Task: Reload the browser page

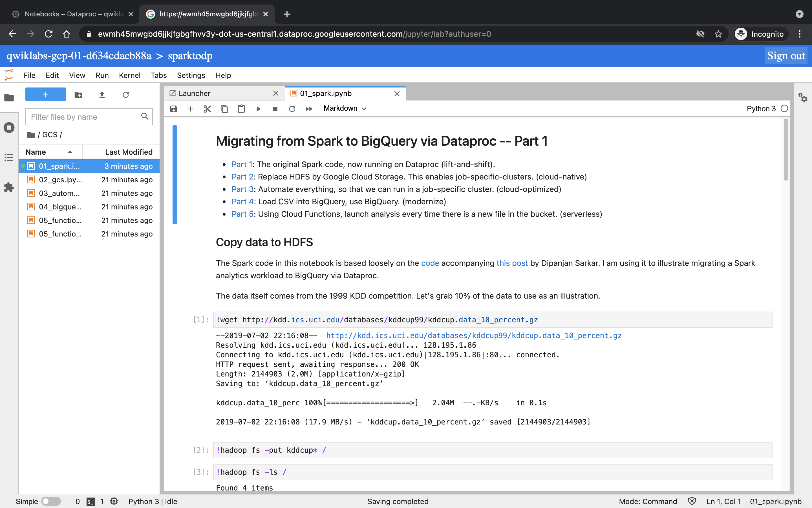Action: pyautogui.click(x=49, y=34)
